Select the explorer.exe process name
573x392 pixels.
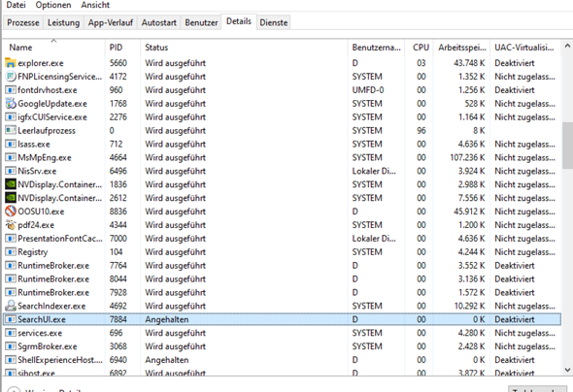point(41,63)
